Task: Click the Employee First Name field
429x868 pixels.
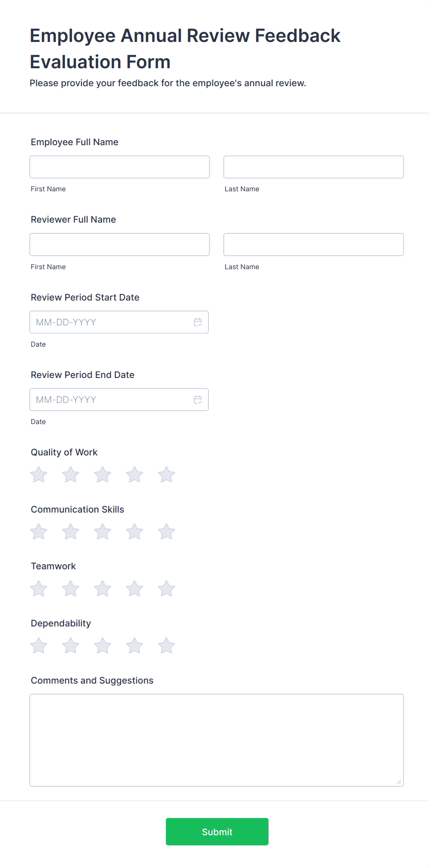Action: pyautogui.click(x=119, y=166)
